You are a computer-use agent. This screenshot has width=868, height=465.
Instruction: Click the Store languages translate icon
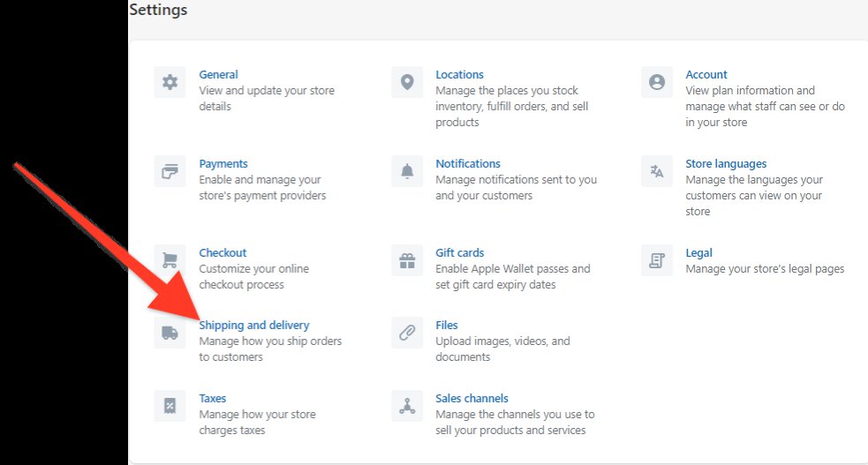656,171
